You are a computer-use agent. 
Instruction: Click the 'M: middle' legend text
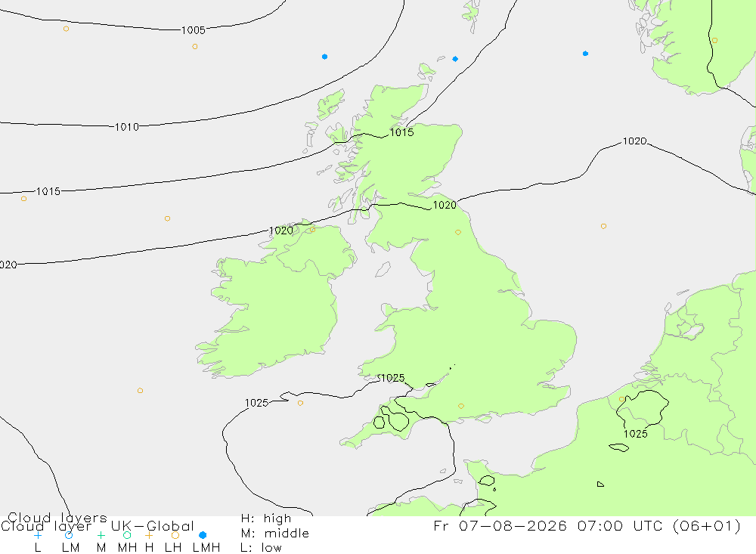click(x=275, y=534)
